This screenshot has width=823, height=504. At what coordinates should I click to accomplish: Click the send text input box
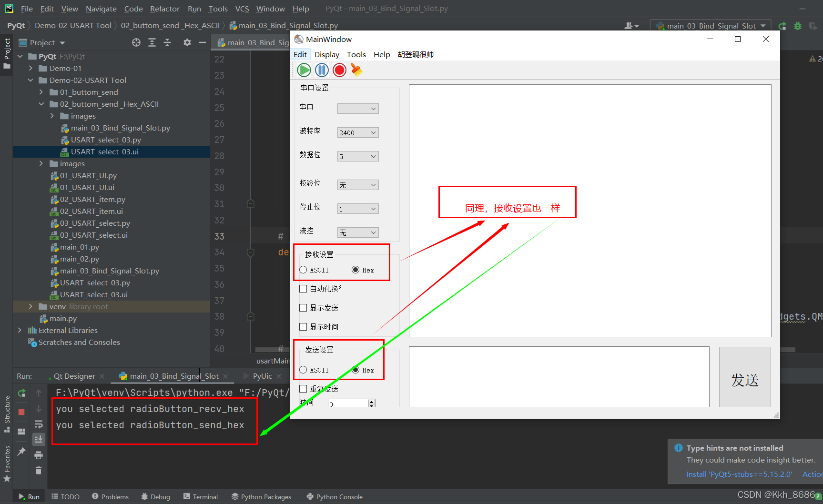point(559,377)
